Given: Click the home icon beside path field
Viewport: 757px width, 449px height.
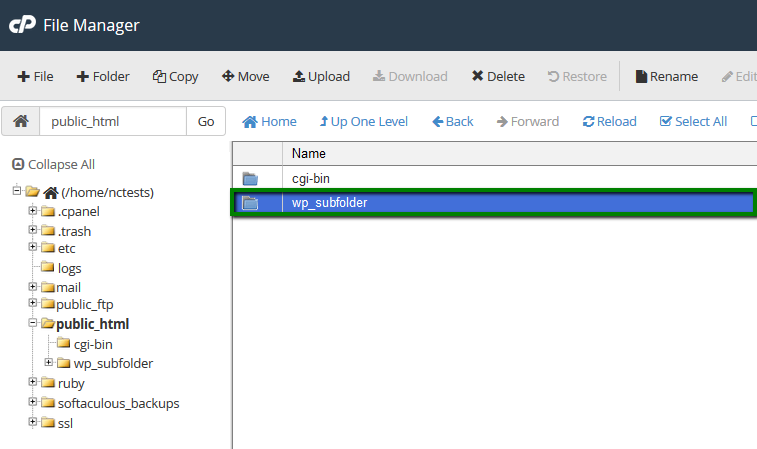Looking at the screenshot, I should (20, 121).
